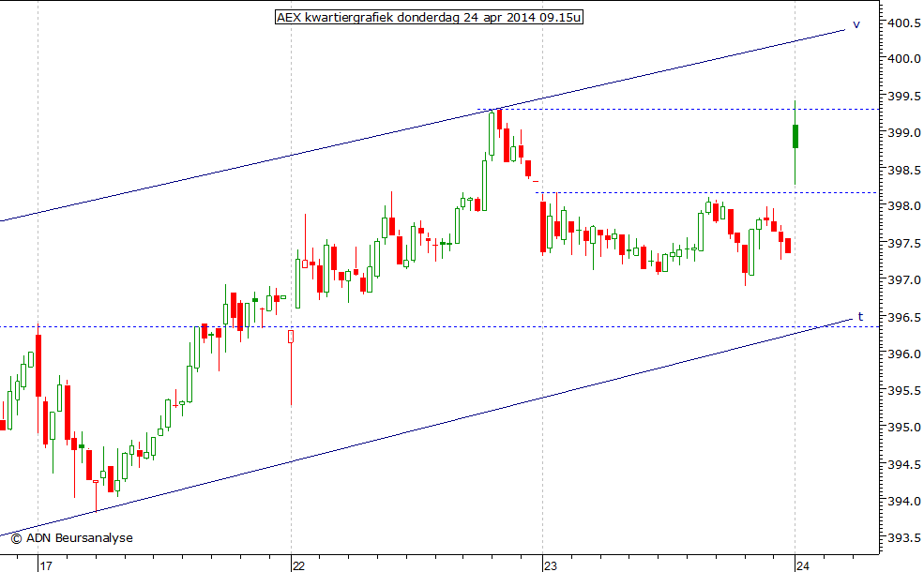The height and width of the screenshot is (572, 924).
Task: Click the '© ADN Beursanalyse' copyright text
Action: click(x=72, y=538)
